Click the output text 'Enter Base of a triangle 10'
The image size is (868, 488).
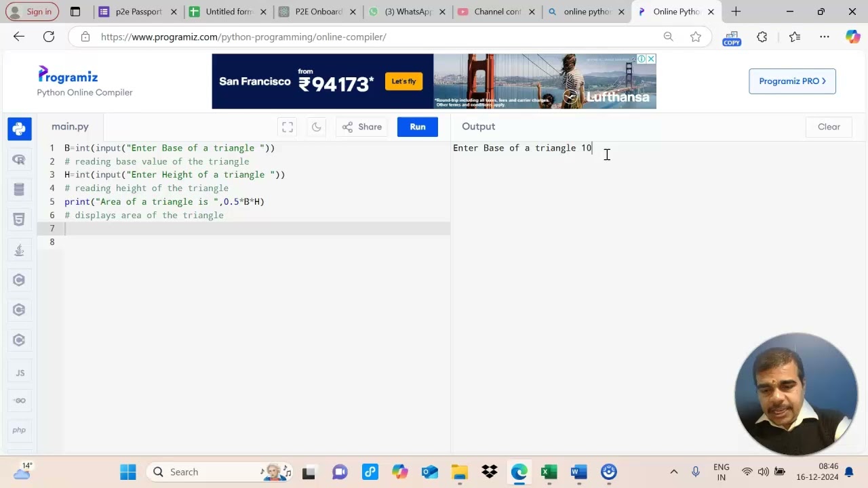point(522,148)
